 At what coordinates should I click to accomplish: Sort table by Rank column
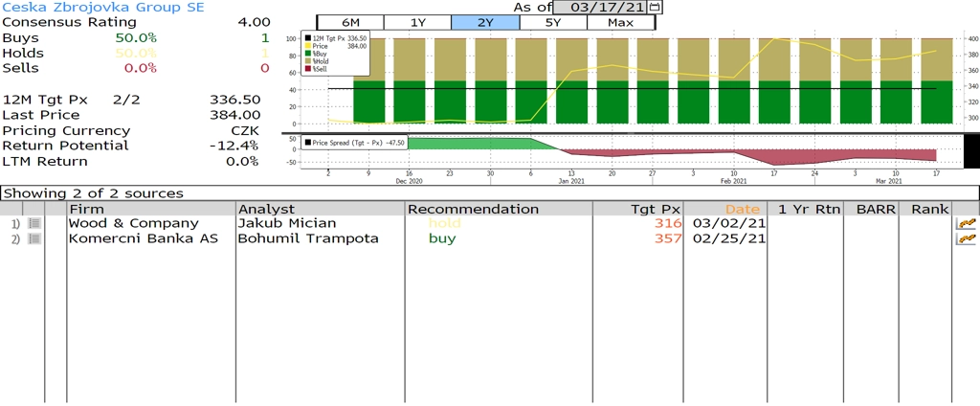pyautogui.click(x=925, y=209)
